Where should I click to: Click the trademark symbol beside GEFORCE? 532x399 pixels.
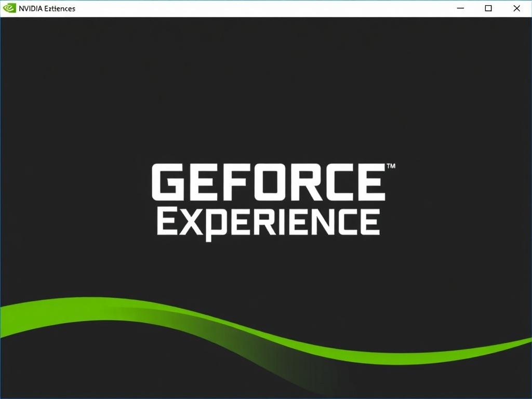391,166
